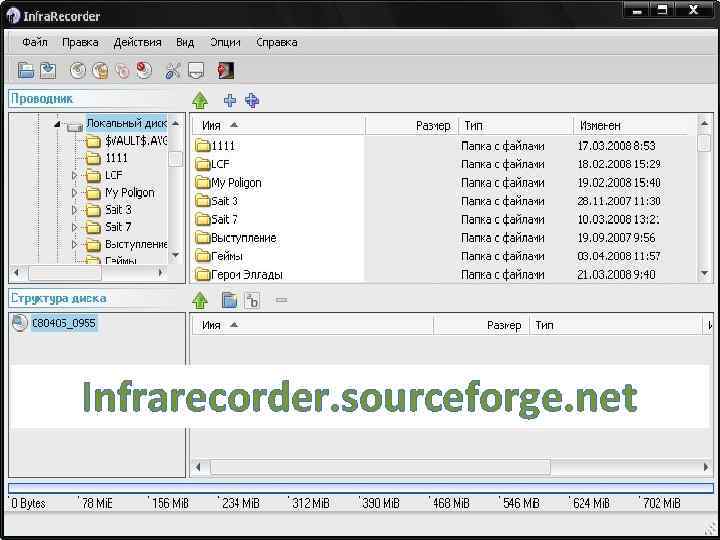Open the Правка menu
Image resolution: width=720 pixels, height=540 pixels.
80,42
